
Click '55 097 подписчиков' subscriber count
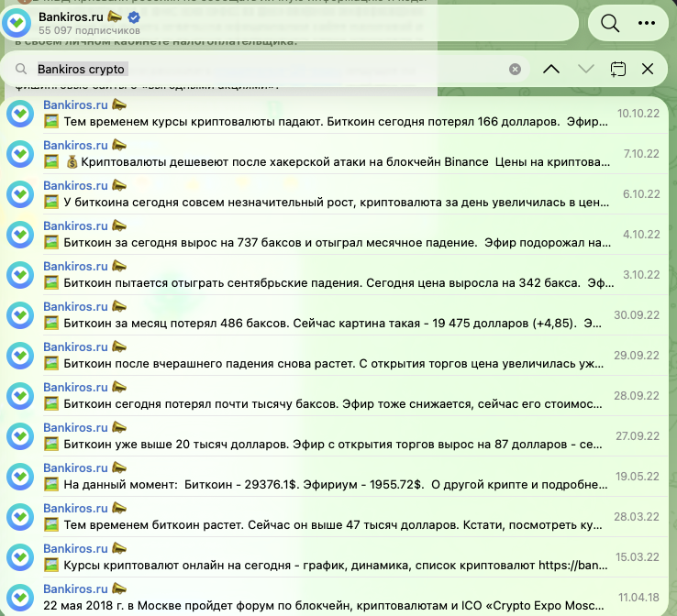89,30
